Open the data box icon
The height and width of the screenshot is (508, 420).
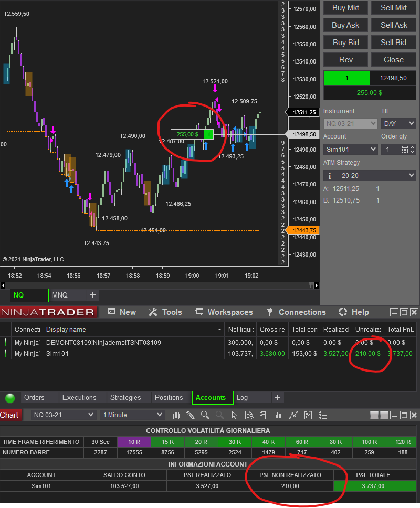[x=249, y=415]
